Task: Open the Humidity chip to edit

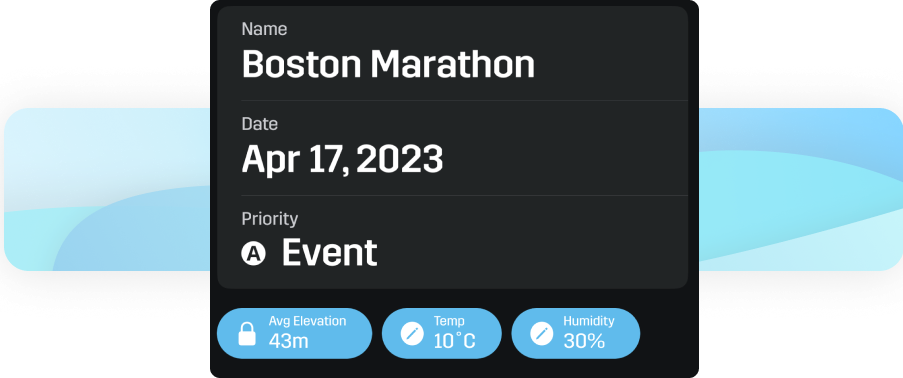Action: tap(575, 334)
